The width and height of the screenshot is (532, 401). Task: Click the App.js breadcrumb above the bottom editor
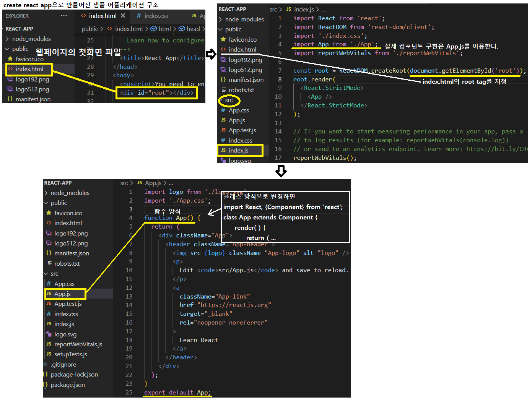coord(153,183)
